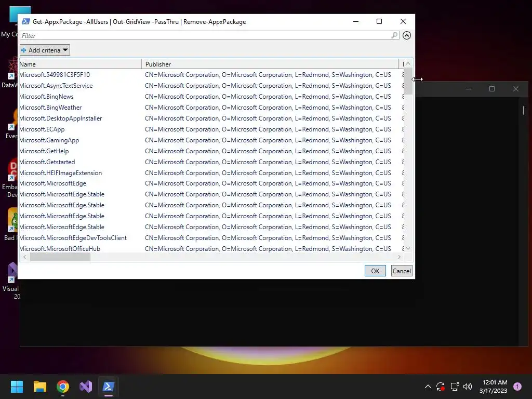Screen dimensions: 532x399
Task: Minimize the background terminal window
Action: [x=469, y=89]
